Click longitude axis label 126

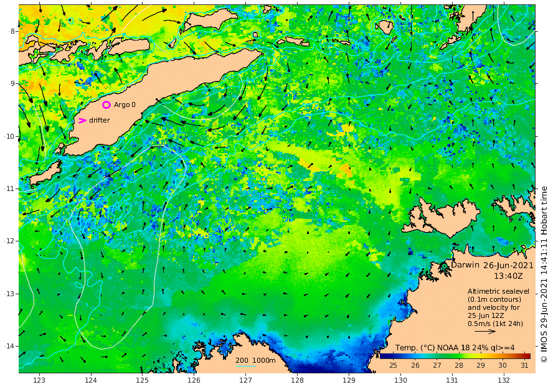(194, 380)
